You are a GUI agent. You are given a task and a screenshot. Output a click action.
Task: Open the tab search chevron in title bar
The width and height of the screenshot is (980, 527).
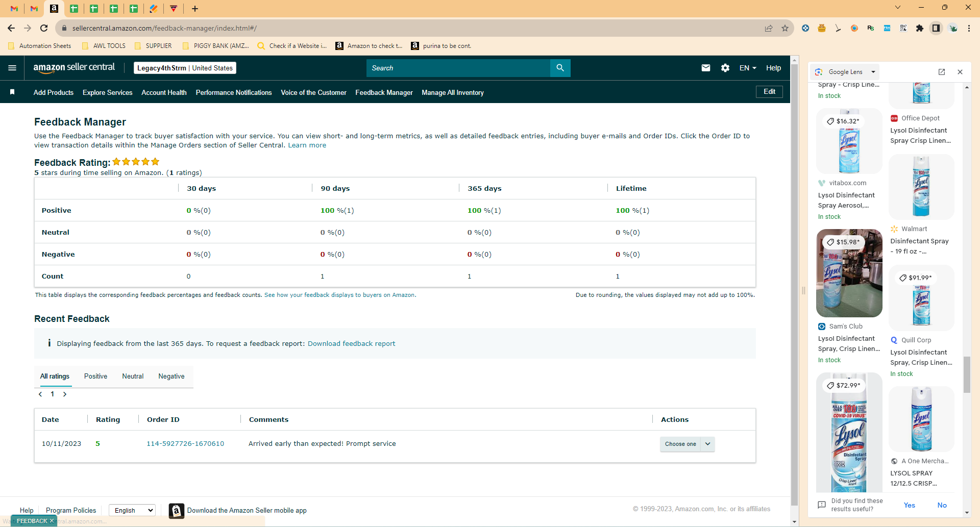pos(898,7)
